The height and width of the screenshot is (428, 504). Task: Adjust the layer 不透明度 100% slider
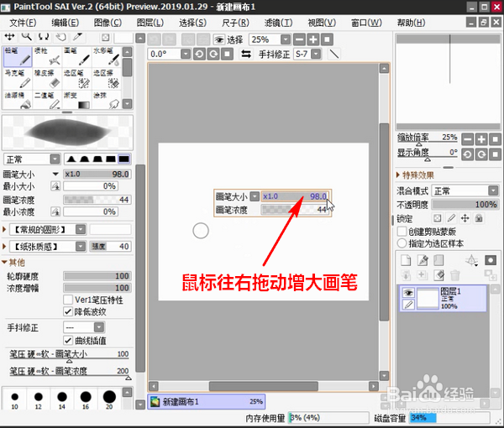tap(465, 204)
